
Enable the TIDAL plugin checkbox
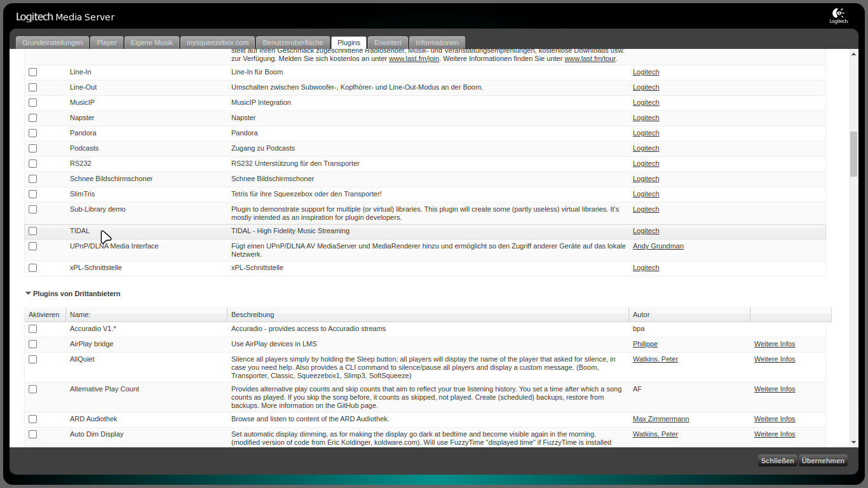coord(33,231)
